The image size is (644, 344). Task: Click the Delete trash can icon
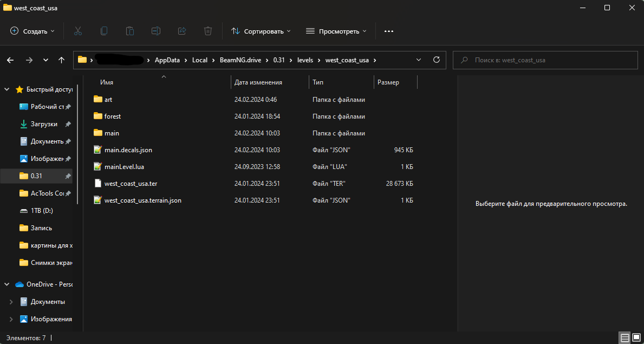(x=208, y=31)
